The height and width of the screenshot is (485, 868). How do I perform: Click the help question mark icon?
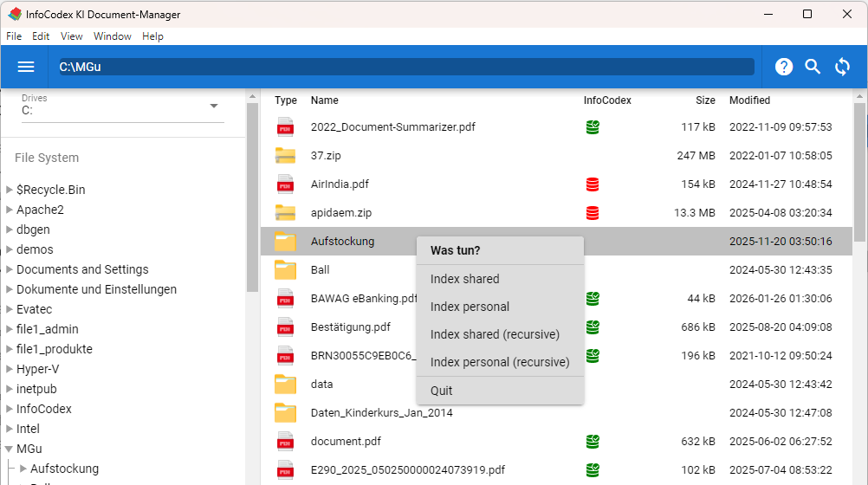point(784,67)
